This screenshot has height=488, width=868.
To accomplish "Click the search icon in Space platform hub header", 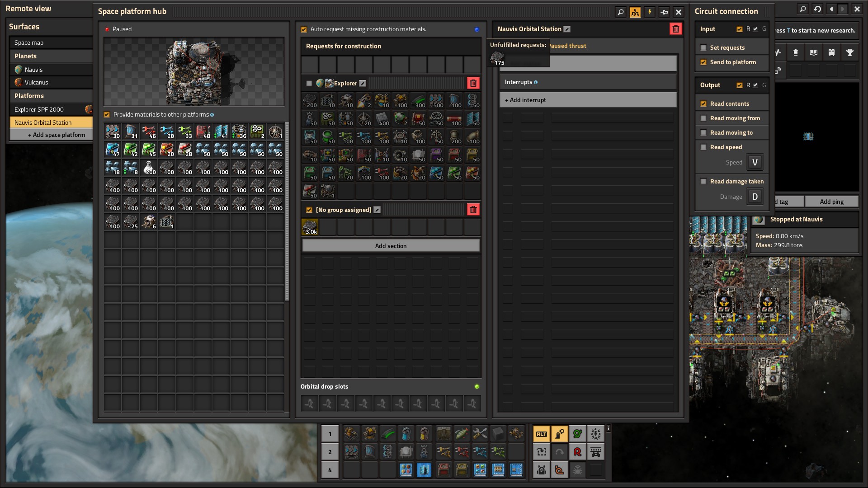I will pyautogui.click(x=621, y=12).
